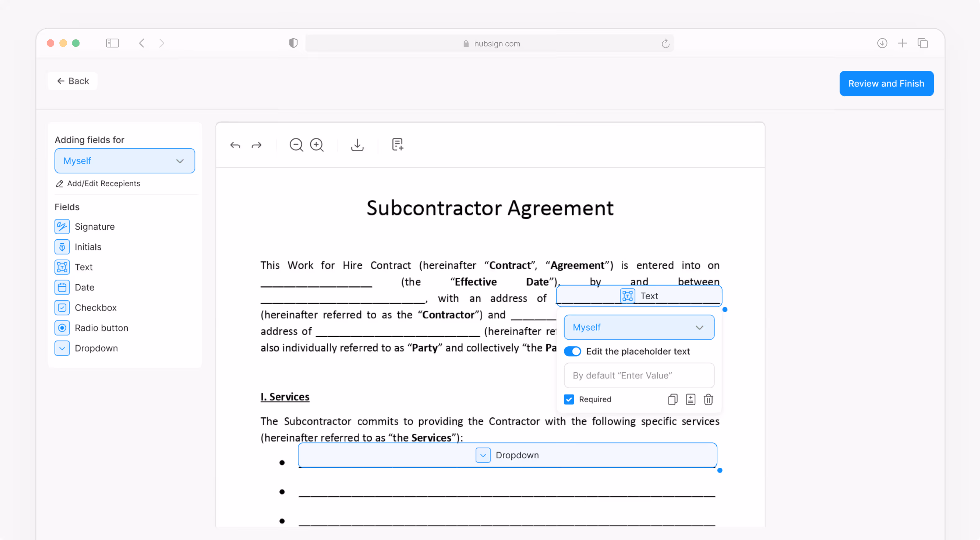Click the Radio button label in Fields
The height and width of the screenshot is (540, 980).
point(101,328)
